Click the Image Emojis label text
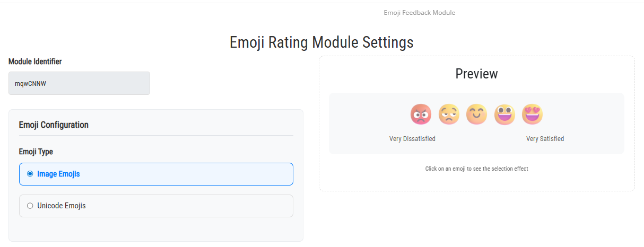This screenshot has height=247, width=644. [x=58, y=174]
